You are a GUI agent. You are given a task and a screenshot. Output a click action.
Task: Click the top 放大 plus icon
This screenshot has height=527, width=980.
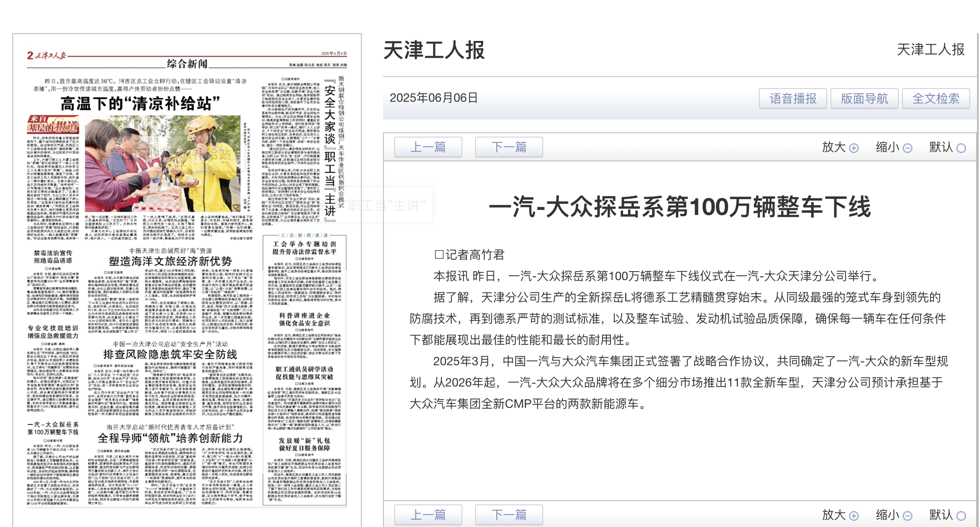854,148
